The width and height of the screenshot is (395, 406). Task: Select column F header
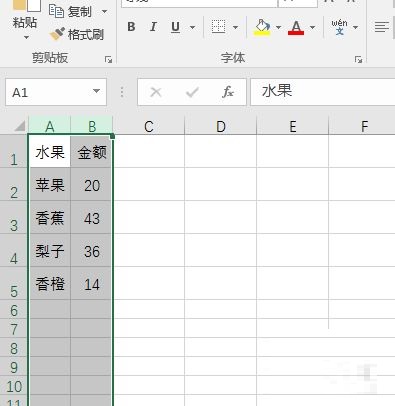(x=362, y=126)
